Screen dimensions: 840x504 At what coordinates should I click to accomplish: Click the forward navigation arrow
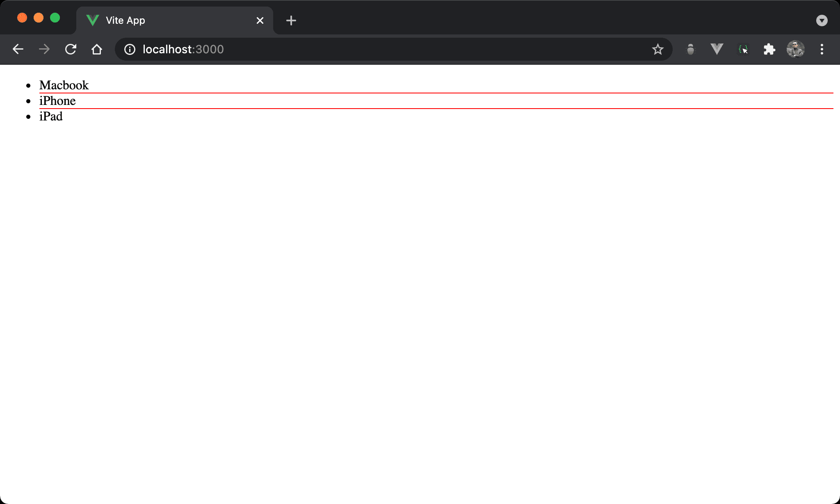pos(44,49)
